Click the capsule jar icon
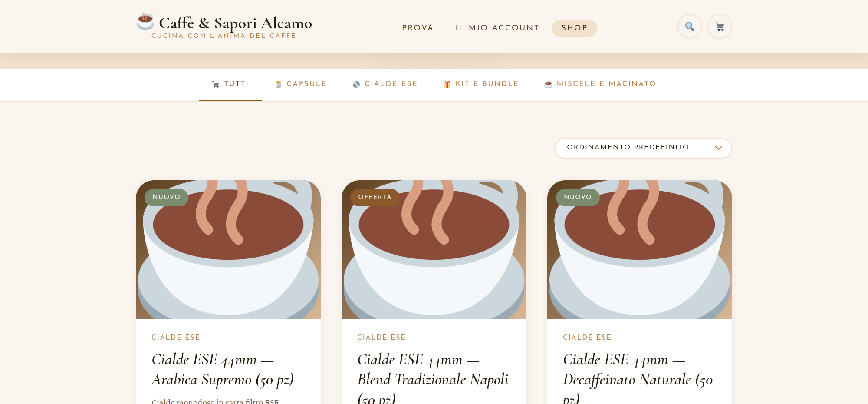868x404 pixels. click(x=278, y=84)
